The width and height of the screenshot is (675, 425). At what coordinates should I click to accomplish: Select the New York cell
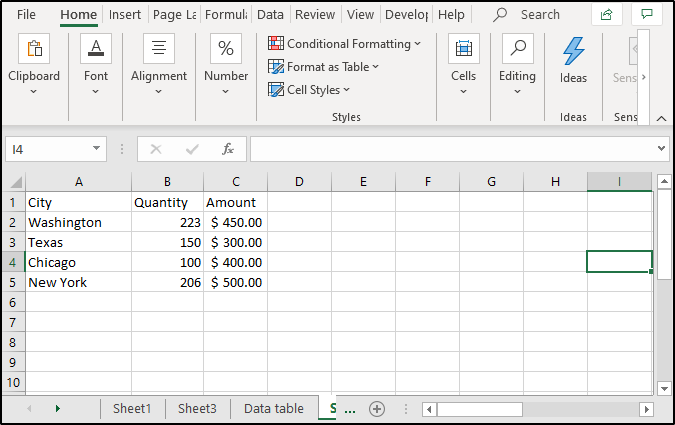(78, 282)
